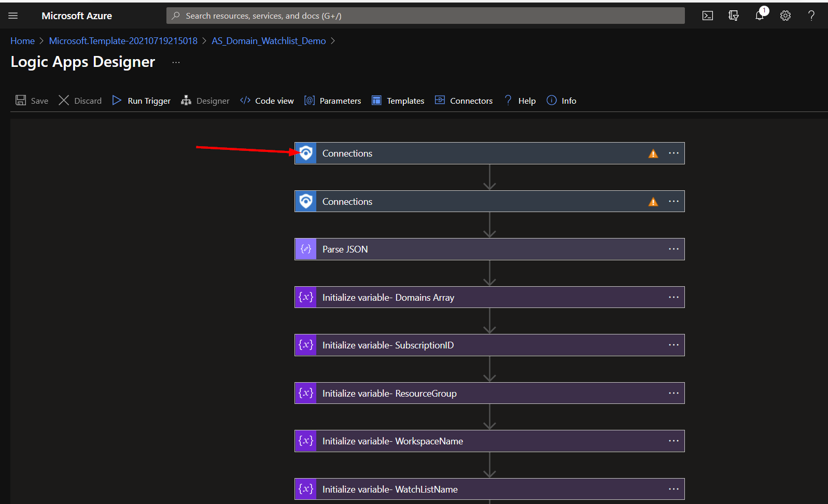
Task: Open the ellipsis beside Logic Apps Designer title
Action: click(176, 62)
